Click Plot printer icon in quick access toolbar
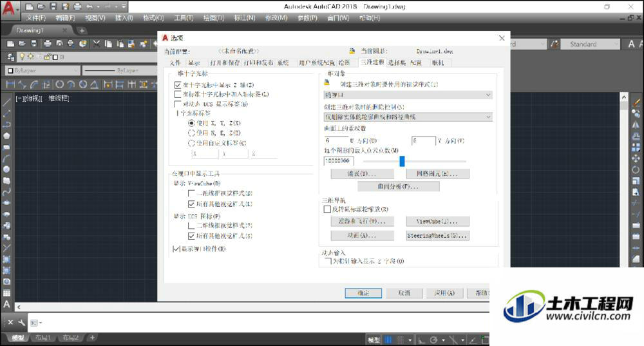644x346 pixels. (78, 6)
